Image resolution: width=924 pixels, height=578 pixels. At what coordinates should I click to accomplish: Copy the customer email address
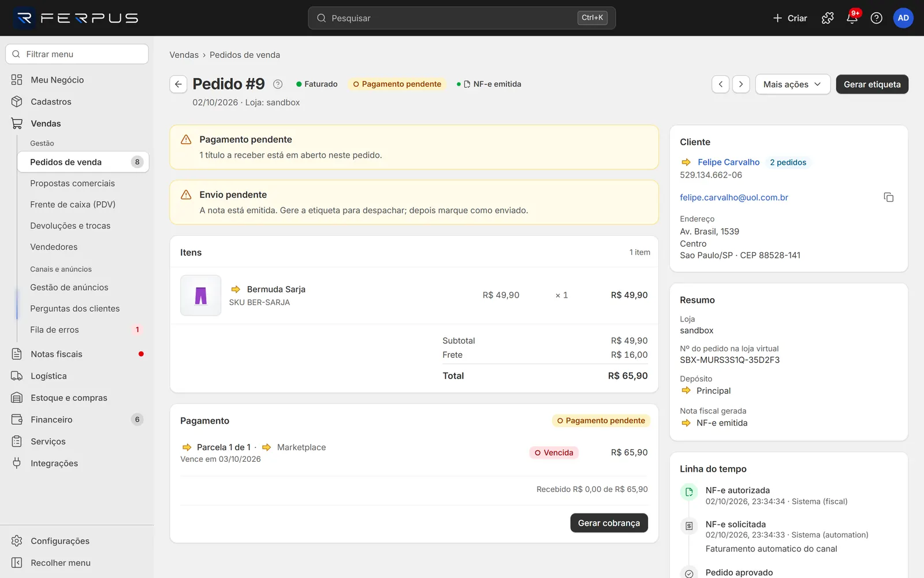pyautogui.click(x=889, y=198)
